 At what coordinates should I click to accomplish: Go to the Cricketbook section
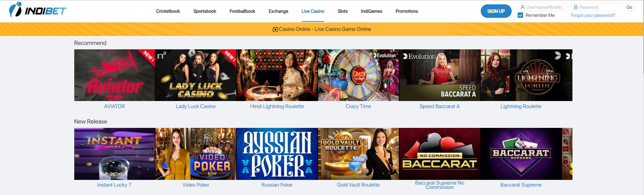[168, 11]
